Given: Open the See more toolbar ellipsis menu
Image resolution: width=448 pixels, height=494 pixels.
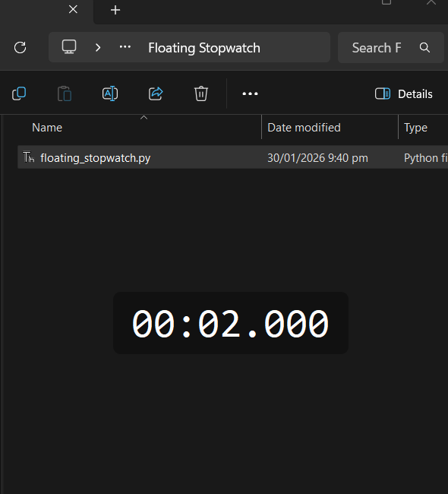Looking at the screenshot, I should tap(250, 94).
